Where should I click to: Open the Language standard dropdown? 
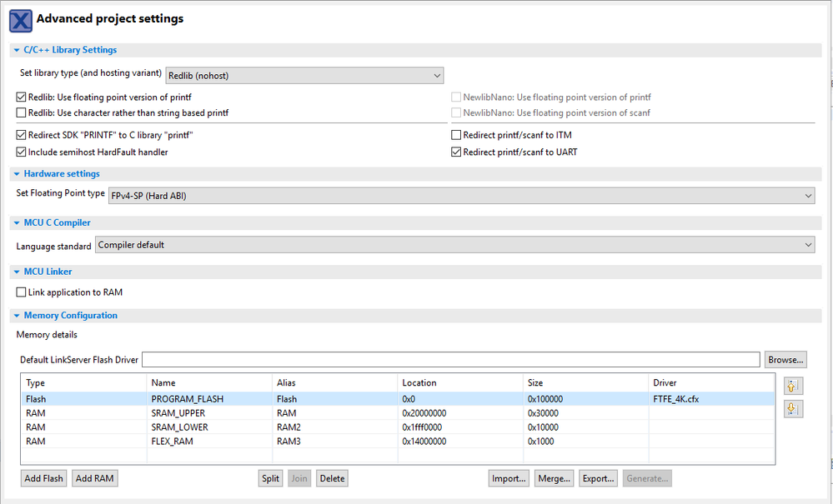tap(454, 245)
